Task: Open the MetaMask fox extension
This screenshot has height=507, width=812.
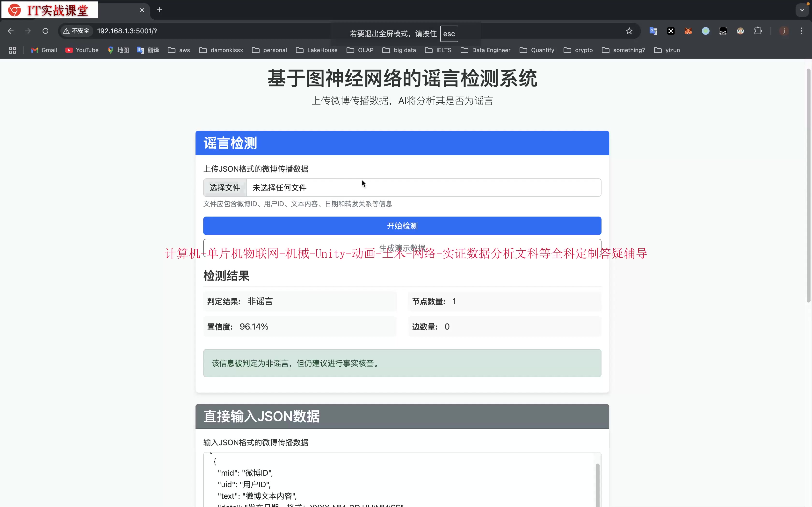Action: tap(688, 31)
